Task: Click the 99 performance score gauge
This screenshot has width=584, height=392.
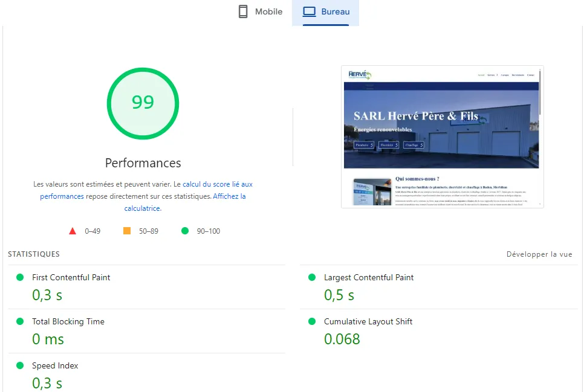Action: coord(143,103)
